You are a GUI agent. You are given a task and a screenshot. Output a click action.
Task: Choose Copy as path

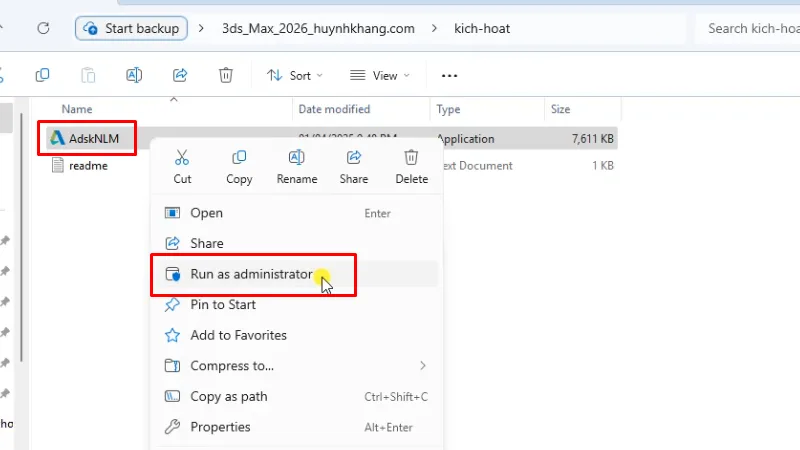[x=229, y=396]
